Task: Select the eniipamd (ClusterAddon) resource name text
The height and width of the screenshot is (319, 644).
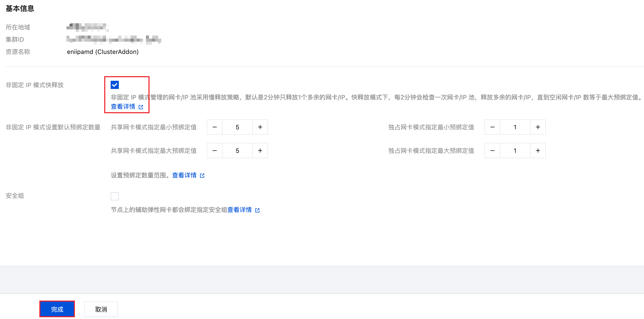Action: 103,52
